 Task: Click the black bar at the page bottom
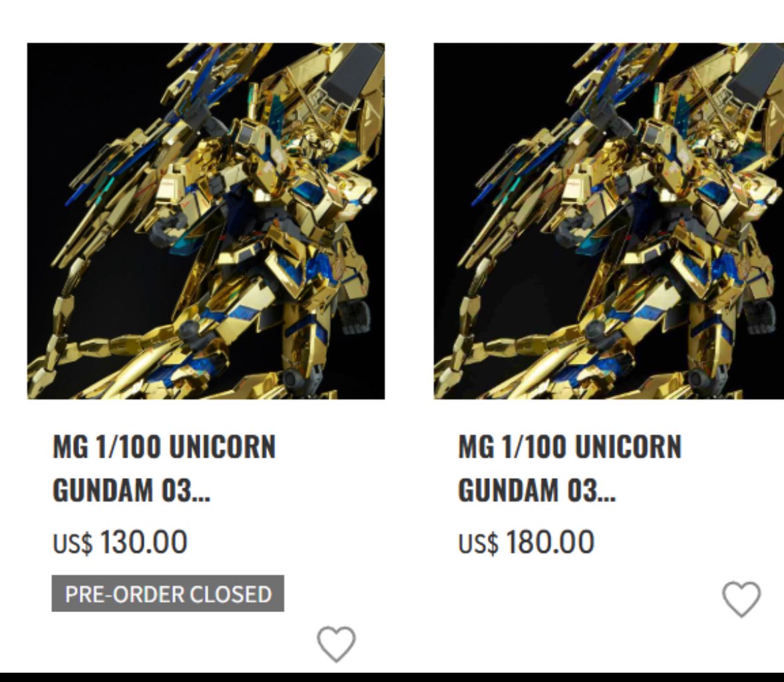[x=392, y=677]
